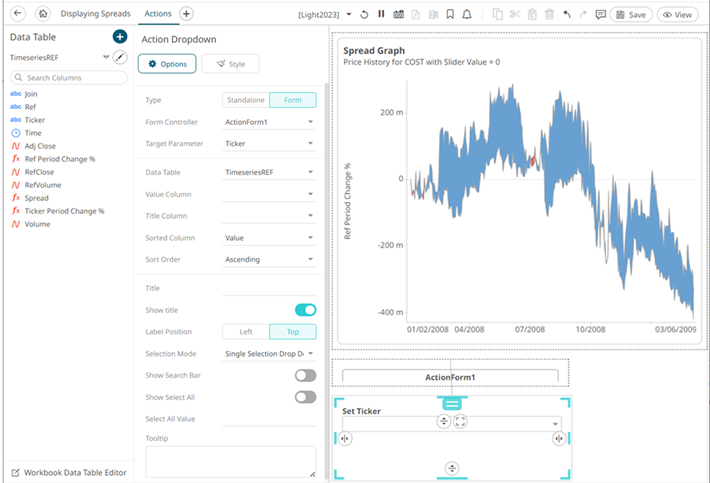The image size is (710, 483).
Task: Switch to the Displaying Spreads tab
Action: [95, 14]
